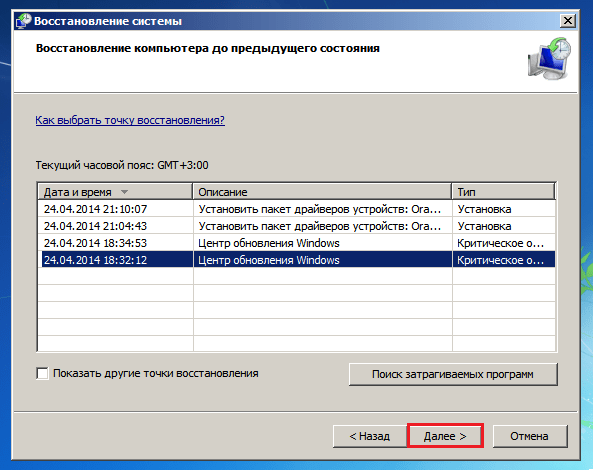Select restore point 24.04.2014 21:04:43
The width and height of the screenshot is (593, 470).
[297, 226]
